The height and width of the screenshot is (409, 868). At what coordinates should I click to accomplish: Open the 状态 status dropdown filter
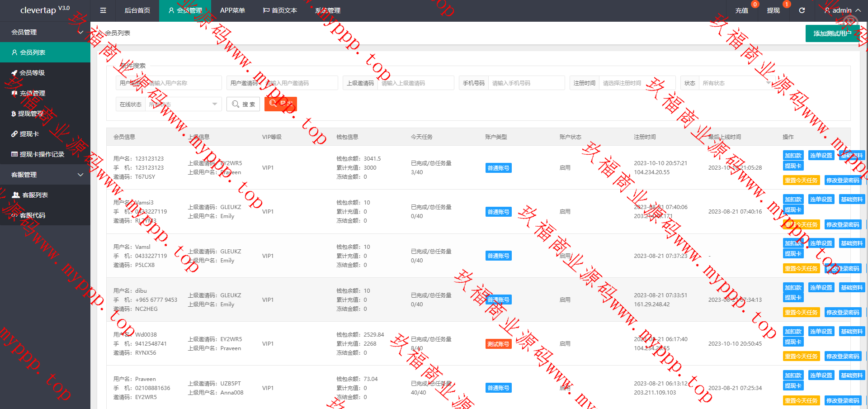(736, 83)
